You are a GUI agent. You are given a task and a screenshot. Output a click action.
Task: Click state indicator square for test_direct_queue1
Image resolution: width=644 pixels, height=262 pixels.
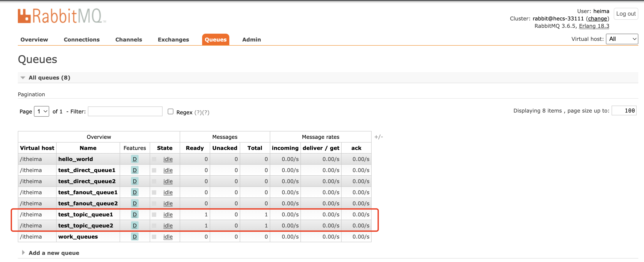154,170
